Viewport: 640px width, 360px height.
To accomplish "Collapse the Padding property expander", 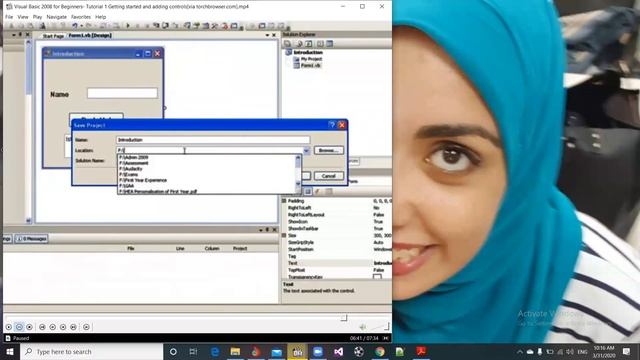I will coord(284,201).
